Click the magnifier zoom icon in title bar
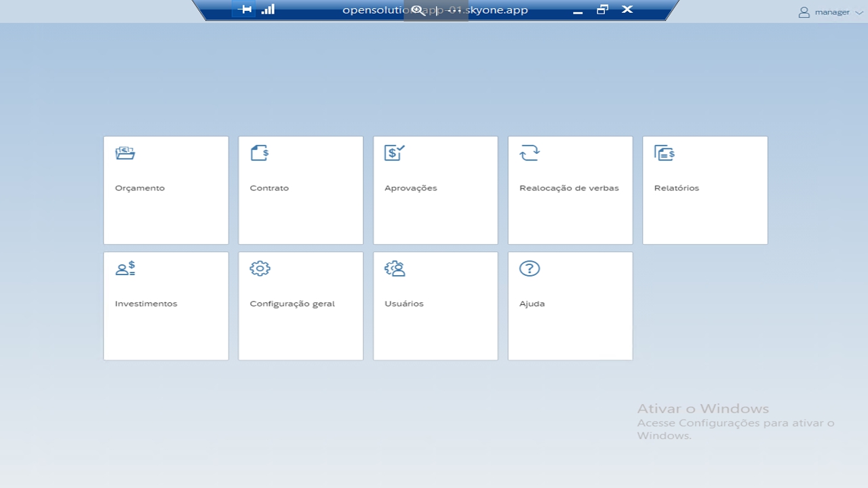 (x=417, y=10)
